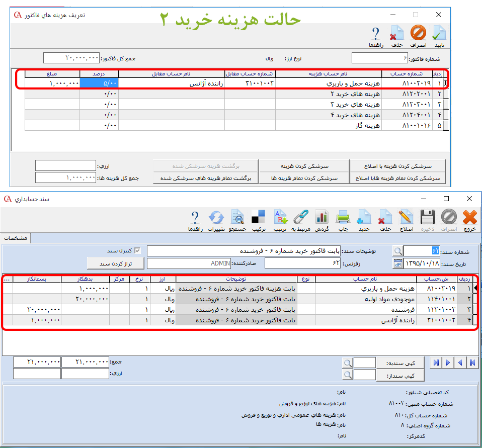Screen dimensions: 482x448
Task: Click the خروج (Exit) toolbar icon
Action: (469, 217)
